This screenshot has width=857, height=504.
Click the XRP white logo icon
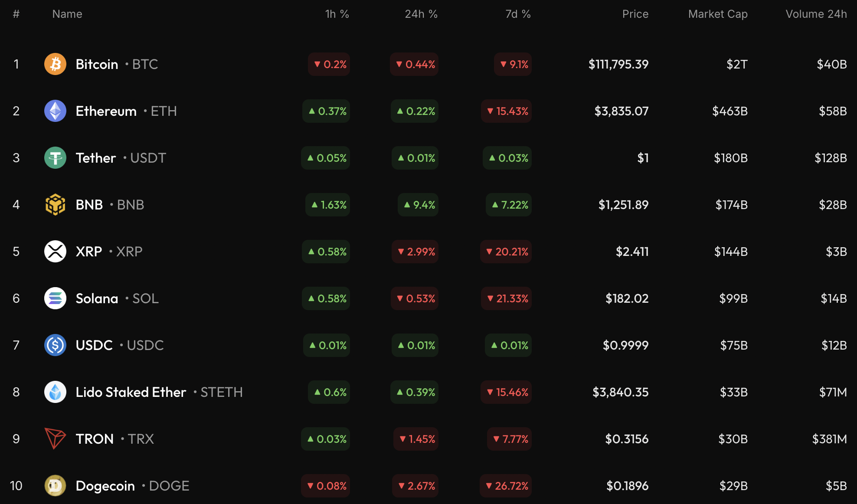click(x=55, y=252)
